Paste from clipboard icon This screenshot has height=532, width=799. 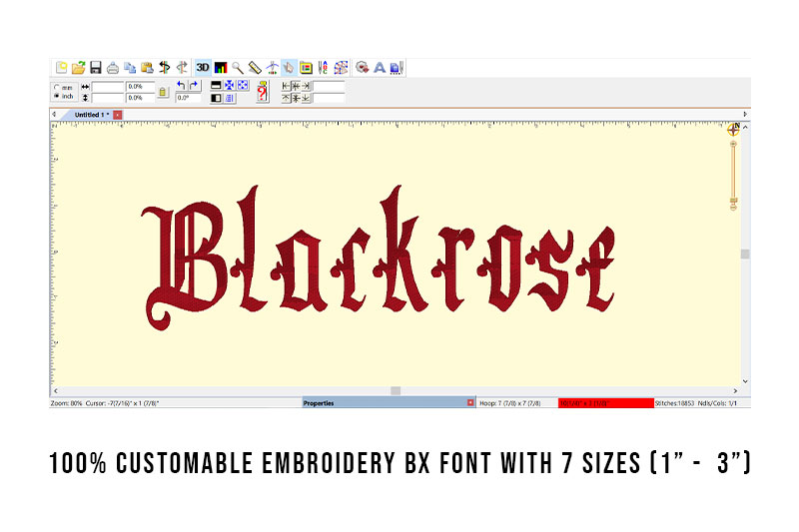point(147,67)
